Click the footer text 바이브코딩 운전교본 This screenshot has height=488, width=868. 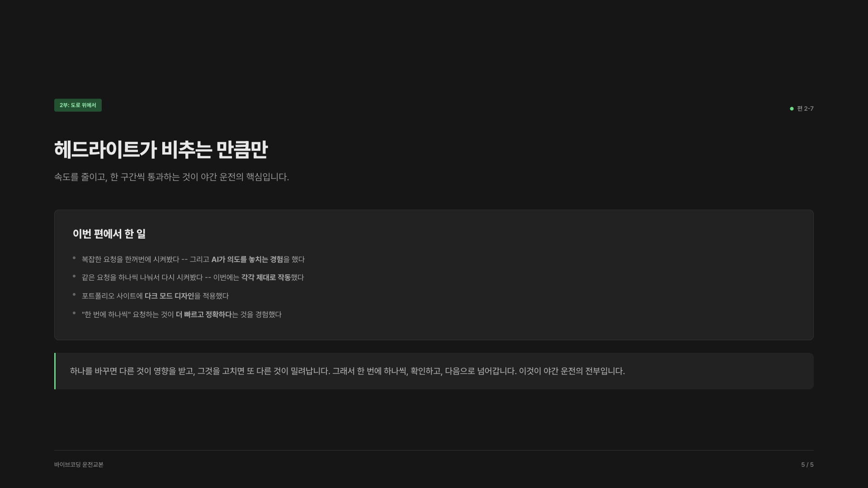[79, 465]
